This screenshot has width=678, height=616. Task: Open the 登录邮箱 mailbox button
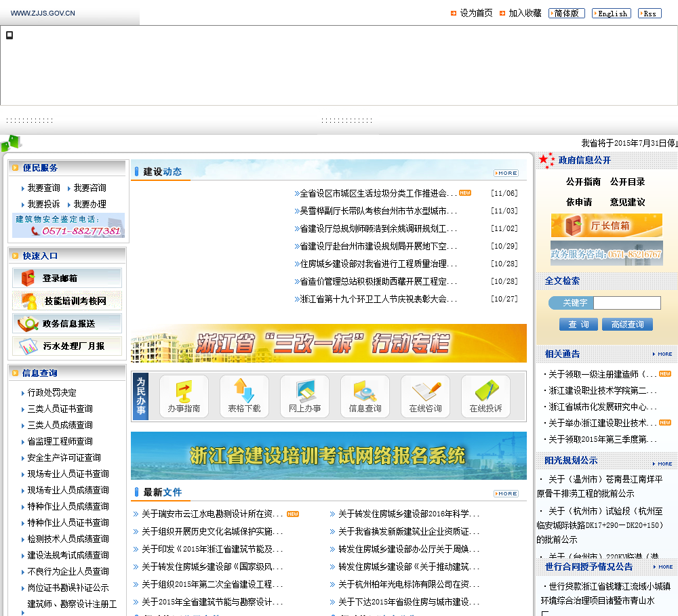tap(67, 278)
